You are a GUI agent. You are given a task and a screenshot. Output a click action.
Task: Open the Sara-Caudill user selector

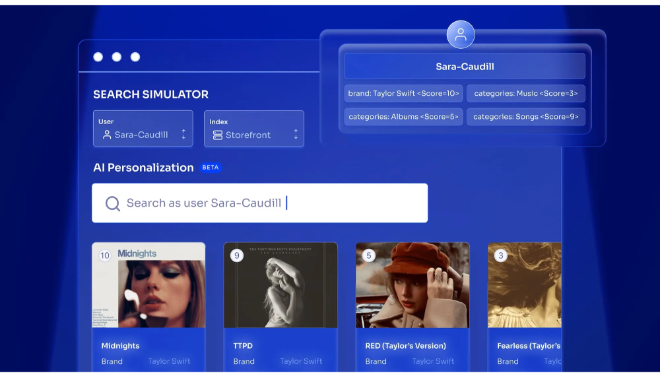tap(143, 129)
